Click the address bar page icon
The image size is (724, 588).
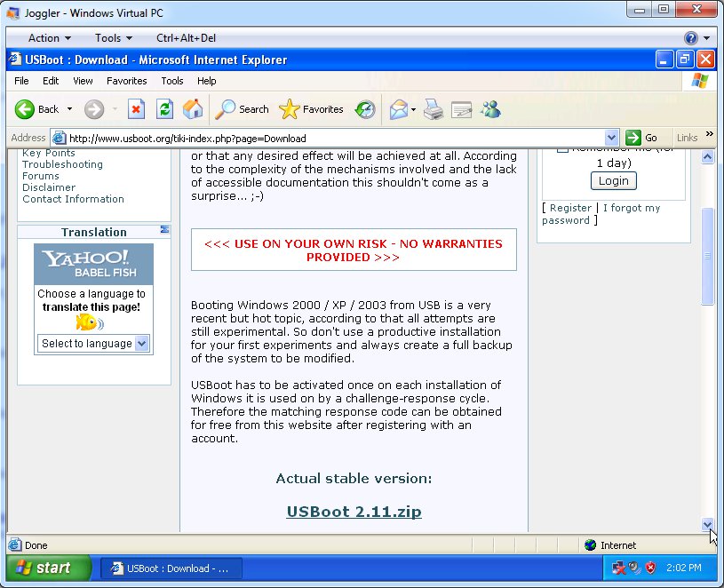(59, 138)
